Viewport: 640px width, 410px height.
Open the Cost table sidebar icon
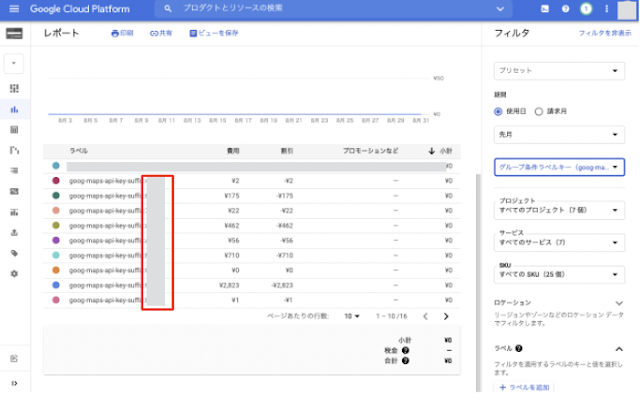point(14,130)
